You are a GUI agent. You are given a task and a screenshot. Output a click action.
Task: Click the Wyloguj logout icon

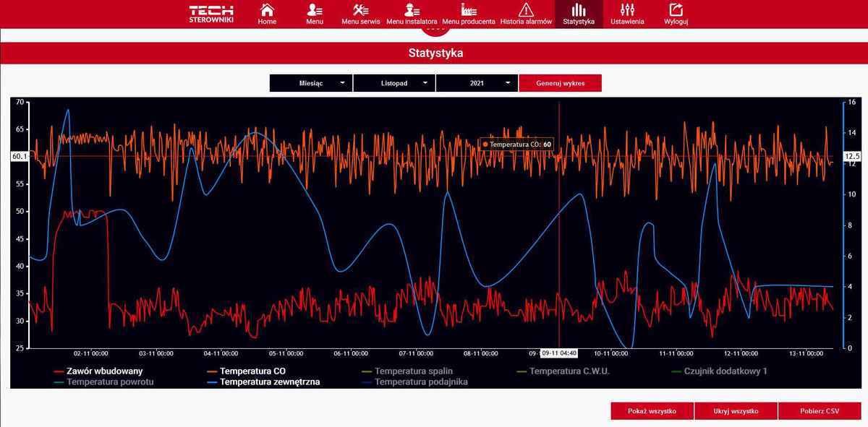[676, 10]
